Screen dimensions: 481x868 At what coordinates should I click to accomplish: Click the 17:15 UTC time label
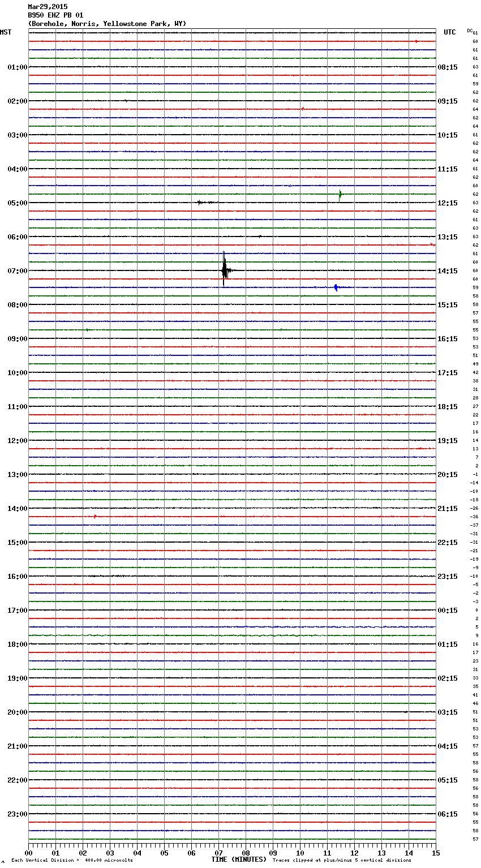pos(448,372)
